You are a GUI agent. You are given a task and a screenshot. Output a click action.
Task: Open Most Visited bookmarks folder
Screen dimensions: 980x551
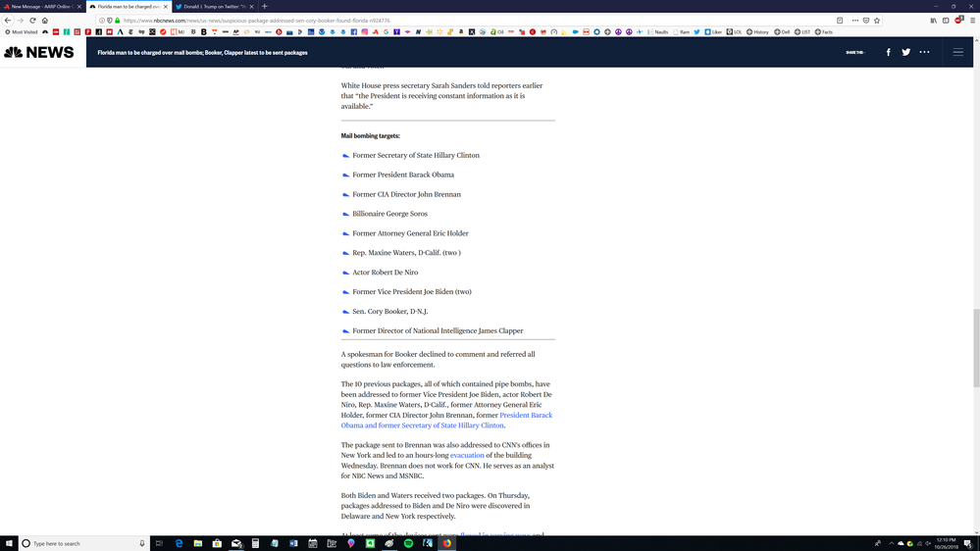click(x=22, y=31)
